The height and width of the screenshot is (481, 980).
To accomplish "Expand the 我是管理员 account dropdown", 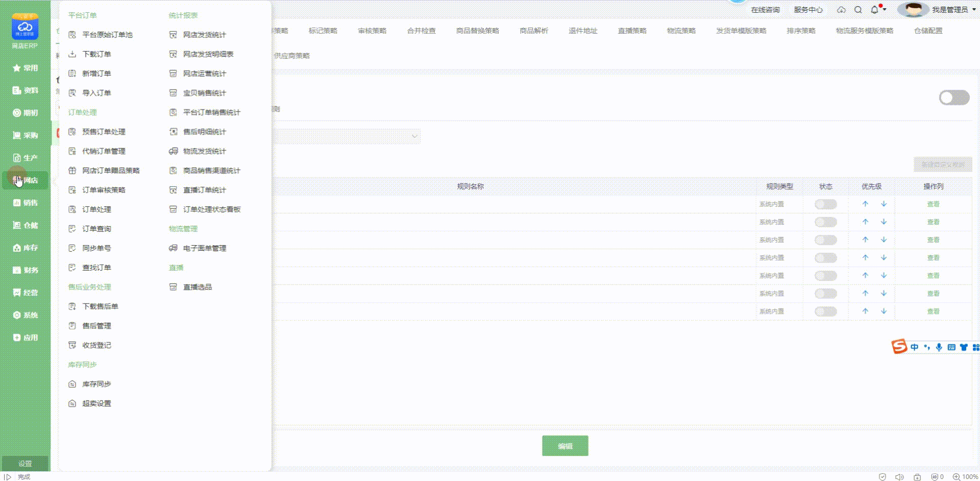I will coord(974,9).
